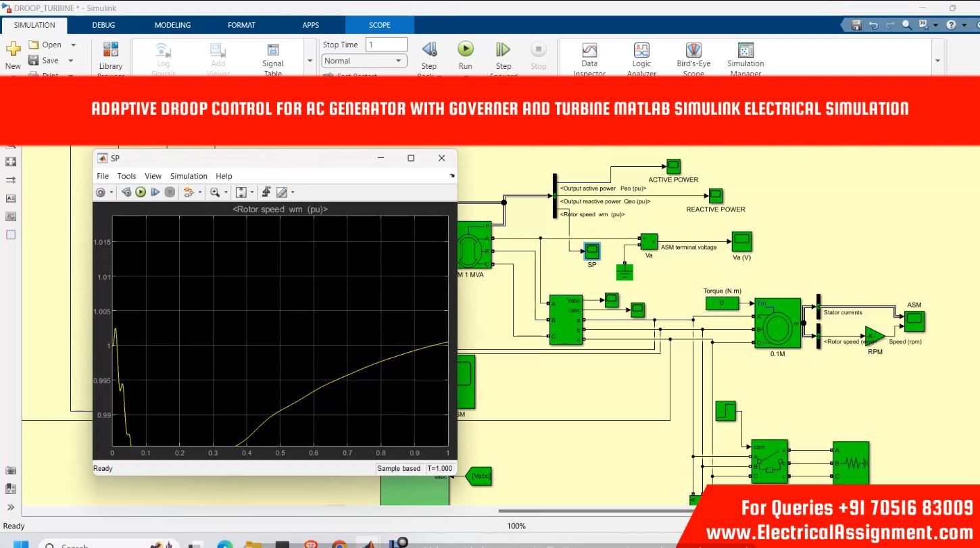
Task: Click the Save button in ribbon
Action: (x=44, y=60)
